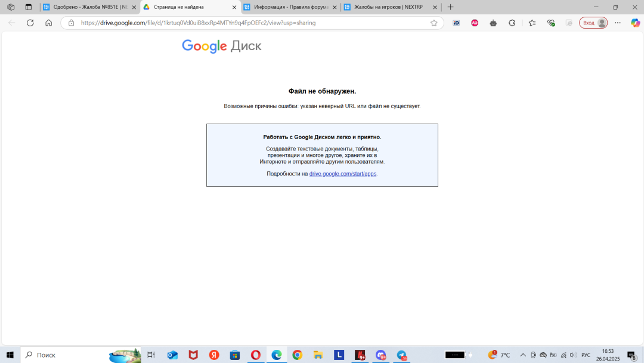The width and height of the screenshot is (644, 363).
Task: Add this page to favorites with star
Action: [434, 23]
